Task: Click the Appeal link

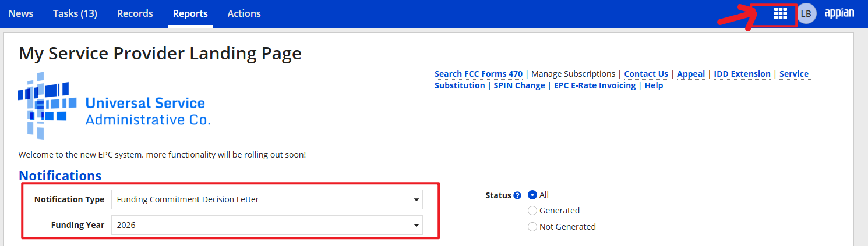Action: click(691, 74)
